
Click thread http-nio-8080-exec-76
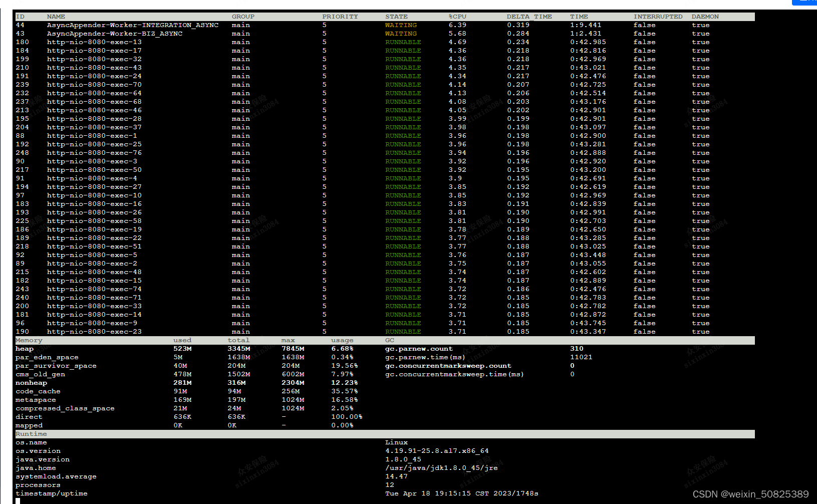tap(94, 153)
